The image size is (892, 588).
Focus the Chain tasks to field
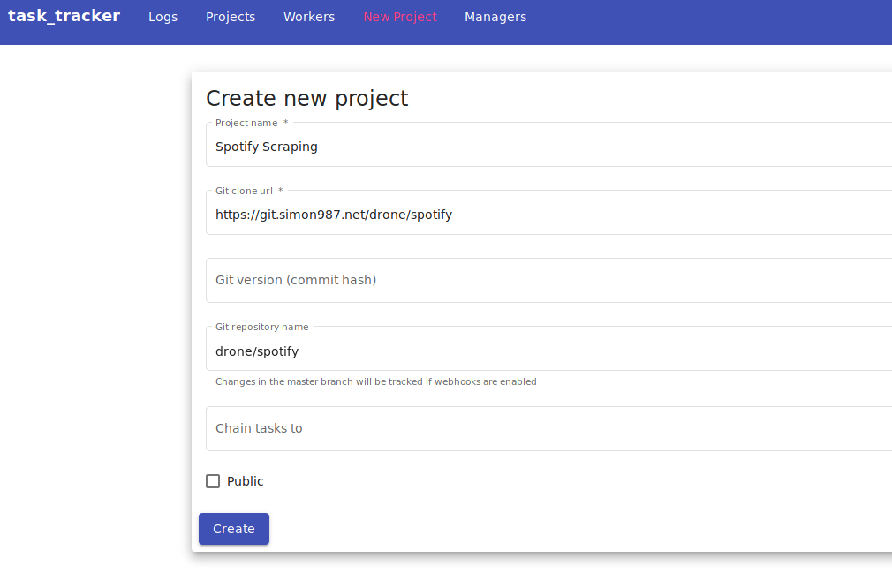[x=549, y=429]
